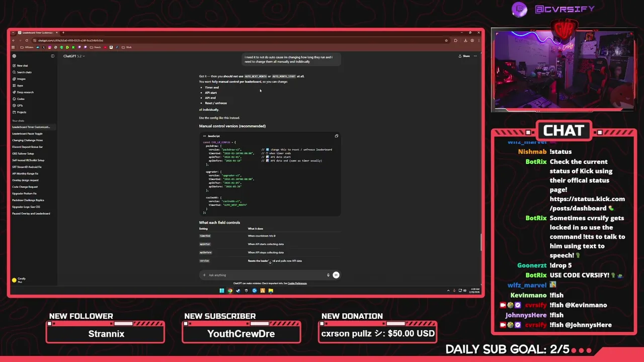This screenshot has width=644, height=362.
Task: Collapse the ChatGPT sidebar panel
Action: 52,56
